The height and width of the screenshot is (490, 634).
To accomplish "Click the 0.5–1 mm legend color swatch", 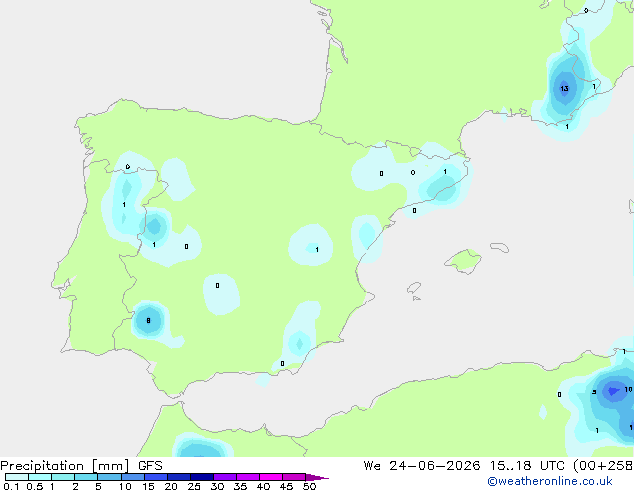I will click(x=40, y=477).
